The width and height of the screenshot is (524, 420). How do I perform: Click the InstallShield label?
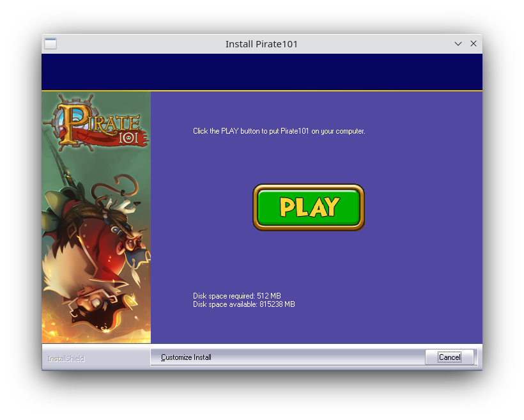coord(66,359)
